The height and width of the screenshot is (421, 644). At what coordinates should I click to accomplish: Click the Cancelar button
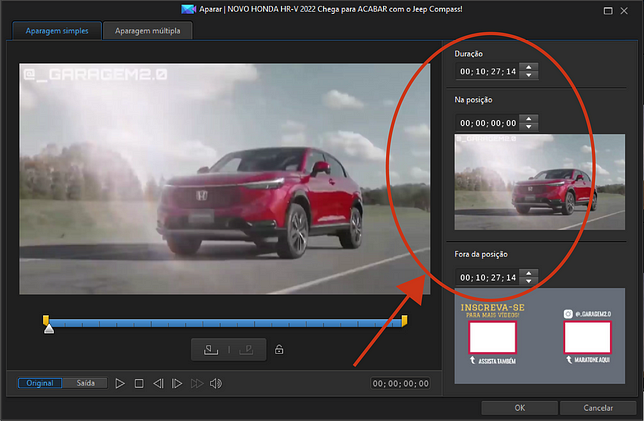[x=598, y=408]
